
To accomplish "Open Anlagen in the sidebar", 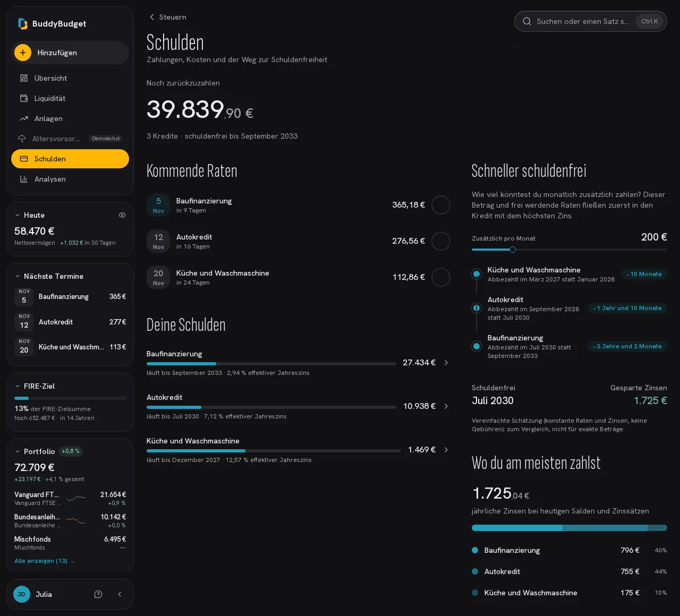I will coord(70,118).
